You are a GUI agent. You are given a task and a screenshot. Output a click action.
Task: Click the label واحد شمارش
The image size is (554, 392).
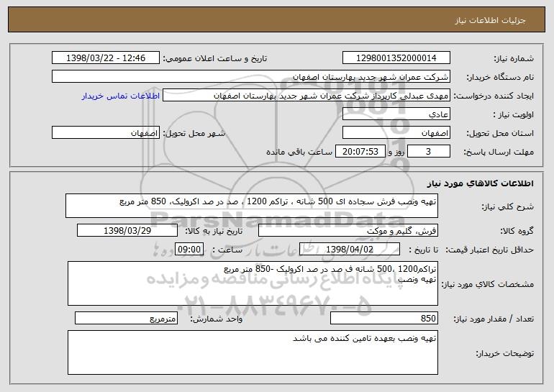click(x=217, y=319)
